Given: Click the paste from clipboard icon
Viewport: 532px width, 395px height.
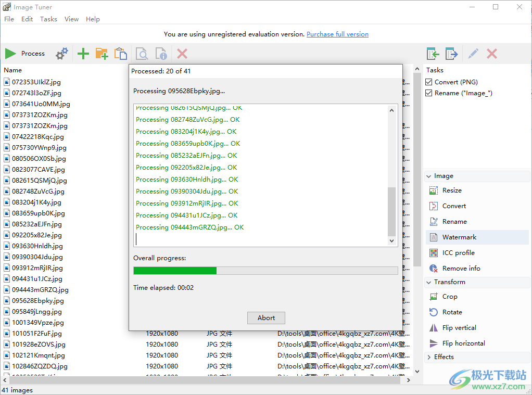Looking at the screenshot, I should (x=120, y=54).
